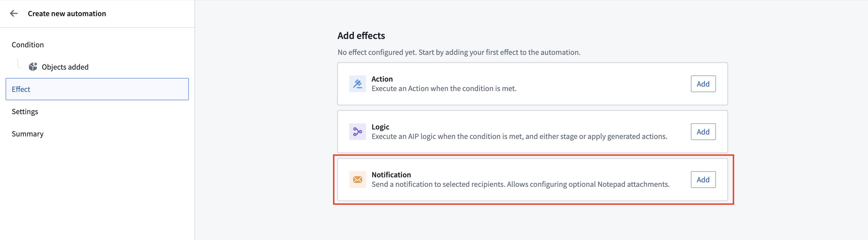Add a Notification effect
This screenshot has width=868, height=240.
pyautogui.click(x=703, y=179)
